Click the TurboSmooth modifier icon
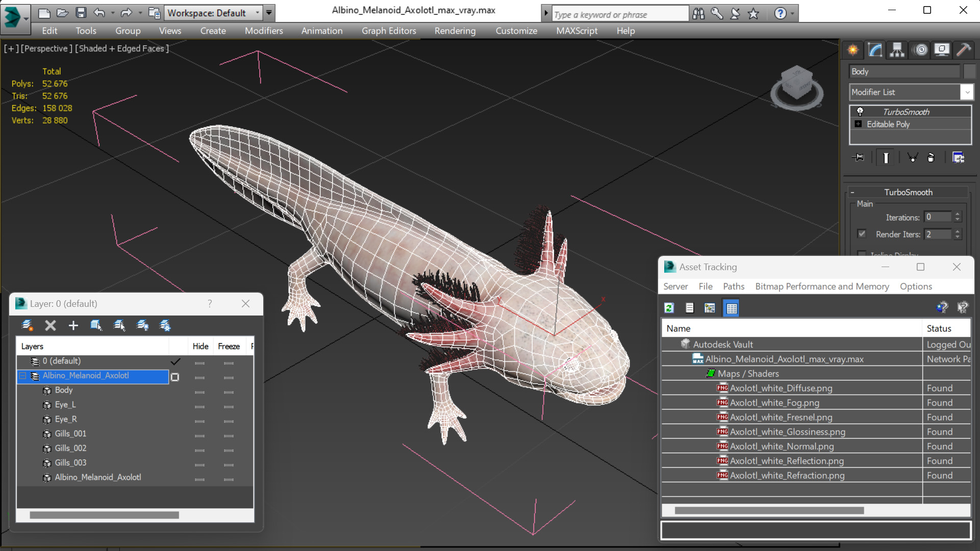 tap(860, 111)
